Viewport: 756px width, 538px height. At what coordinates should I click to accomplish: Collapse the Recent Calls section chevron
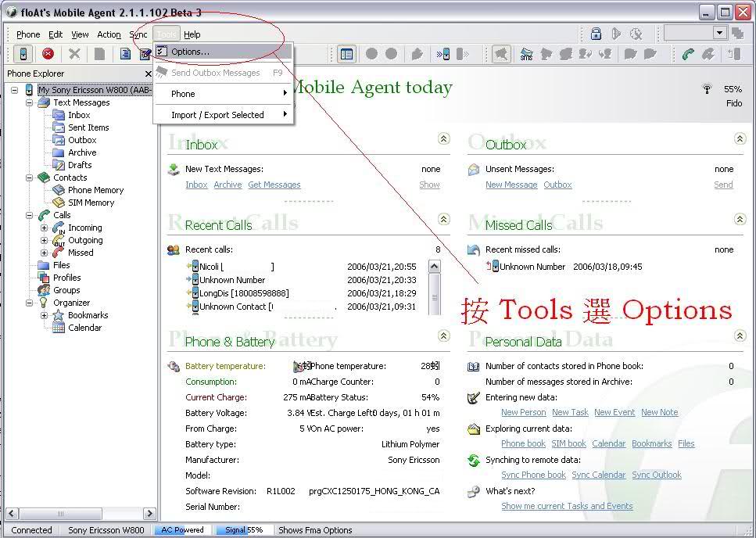tap(443, 219)
